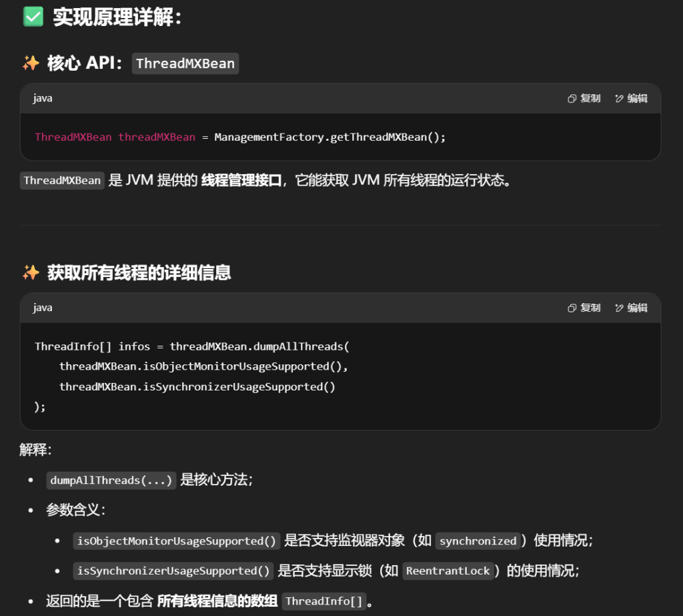Viewport: 683px width, 616px height.
Task: Click the green checkmark emoji in title
Action: coord(33,17)
